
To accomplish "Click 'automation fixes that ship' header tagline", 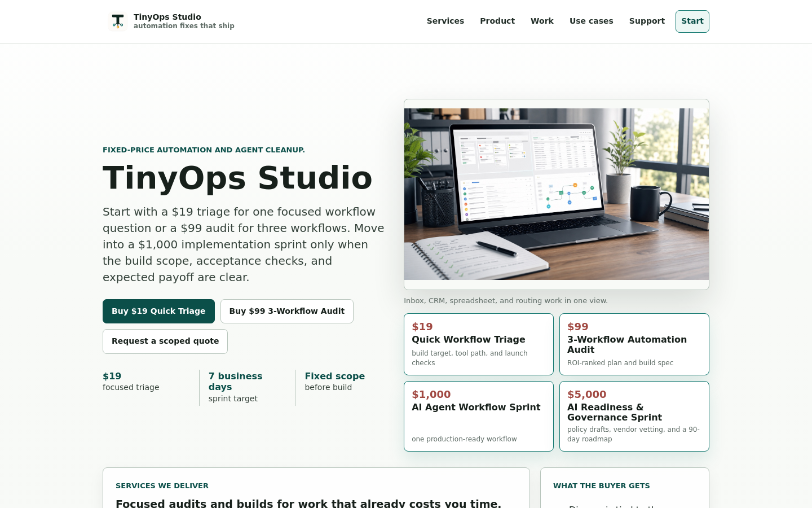I will click(184, 26).
